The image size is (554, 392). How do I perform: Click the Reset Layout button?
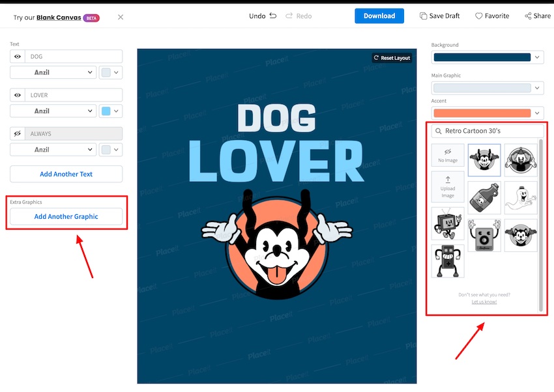tap(392, 58)
